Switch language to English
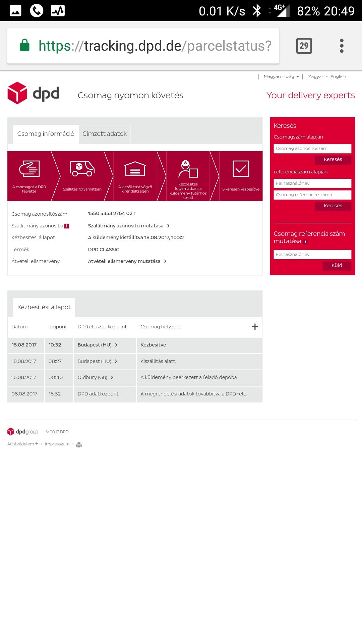 (x=338, y=77)
